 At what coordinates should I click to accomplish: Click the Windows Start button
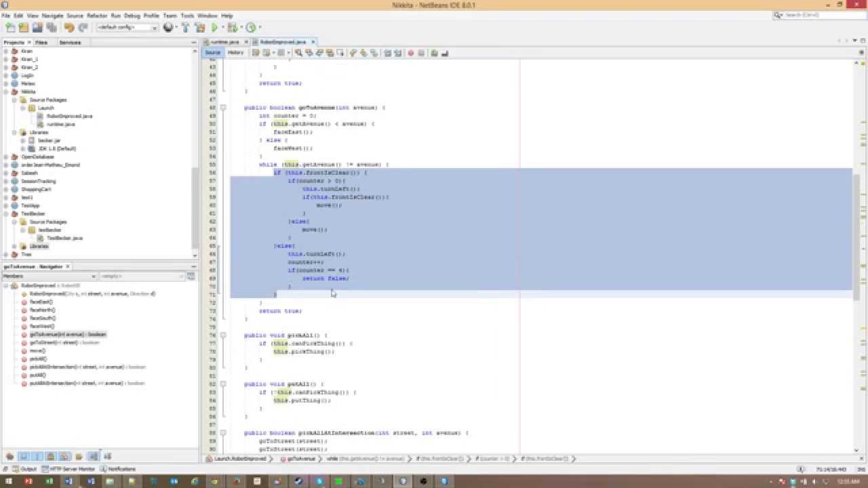tap(8, 481)
